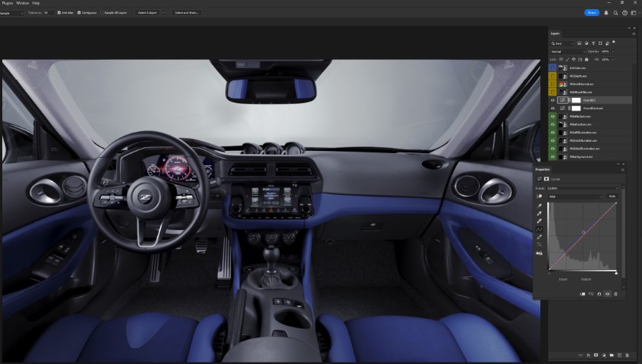Choose the edit-points curve tool
Viewport: 642px width, 364px height.
pyautogui.click(x=540, y=228)
